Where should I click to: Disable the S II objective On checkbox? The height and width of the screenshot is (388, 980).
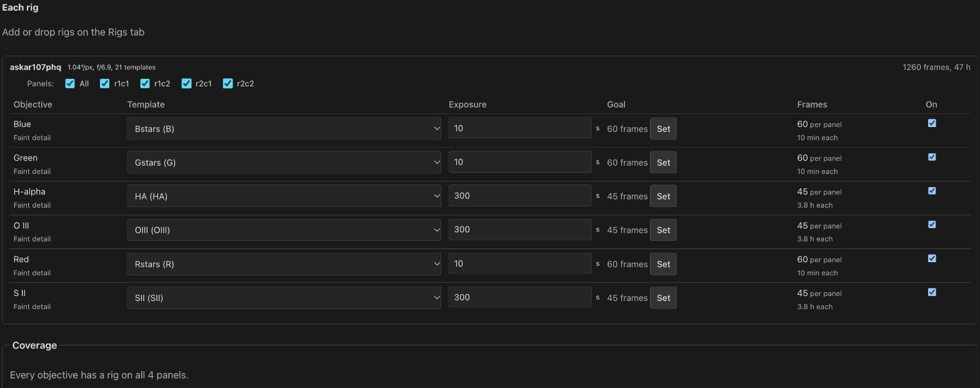pos(932,292)
